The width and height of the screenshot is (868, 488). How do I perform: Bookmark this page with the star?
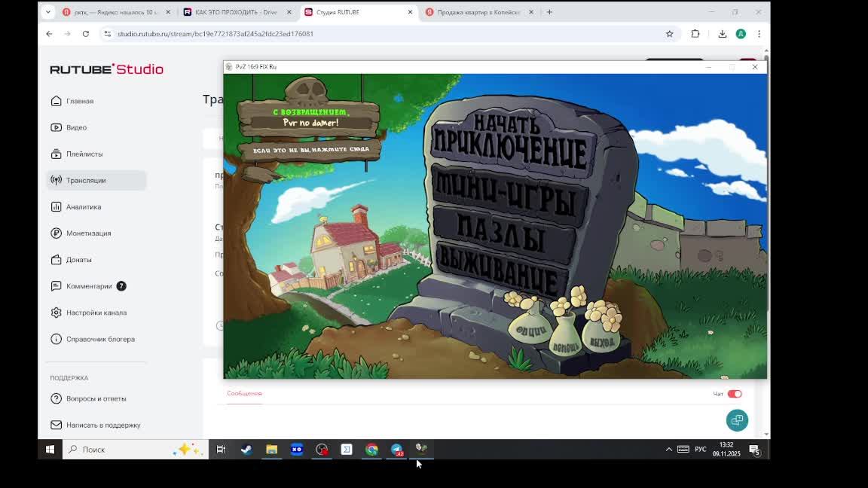[x=669, y=34]
